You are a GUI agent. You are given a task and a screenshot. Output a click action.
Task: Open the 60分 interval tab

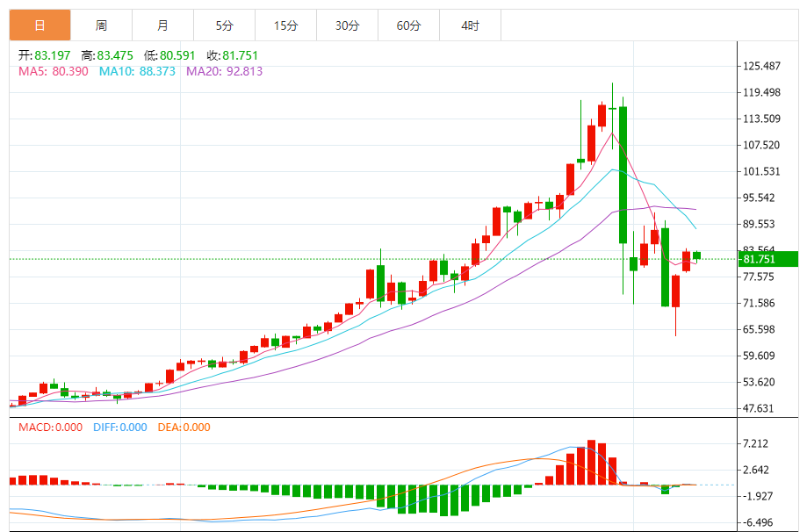coord(408,25)
